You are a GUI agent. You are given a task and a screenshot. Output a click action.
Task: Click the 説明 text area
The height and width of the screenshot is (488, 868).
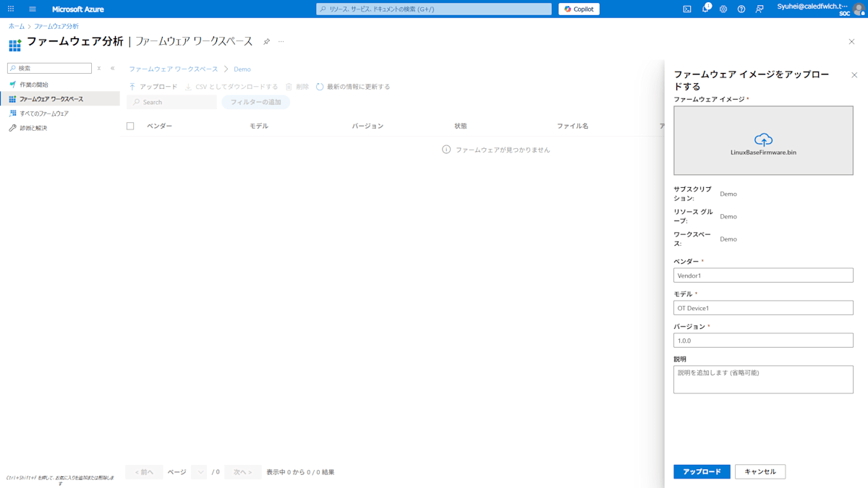(x=763, y=380)
